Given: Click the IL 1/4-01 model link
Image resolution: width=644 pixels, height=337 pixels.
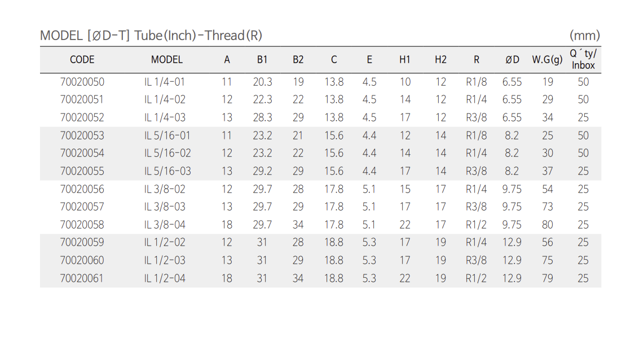Looking at the screenshot, I should pyautogui.click(x=165, y=82).
